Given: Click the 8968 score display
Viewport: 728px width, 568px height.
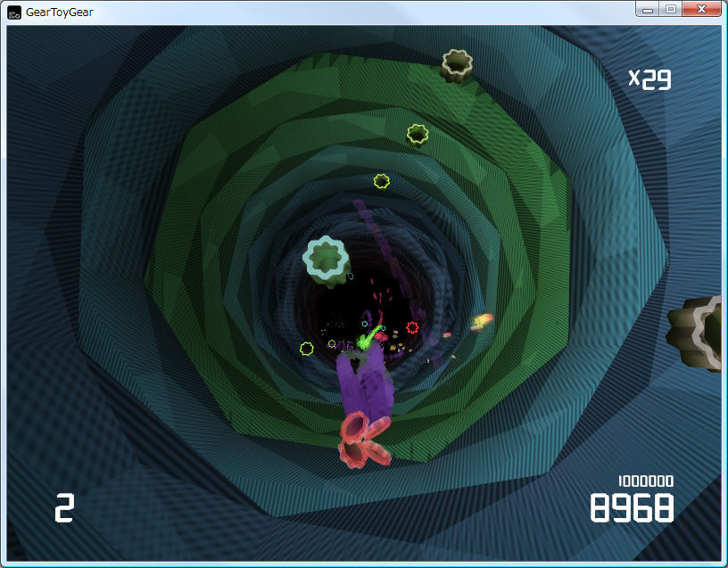Looking at the screenshot, I should click(632, 507).
